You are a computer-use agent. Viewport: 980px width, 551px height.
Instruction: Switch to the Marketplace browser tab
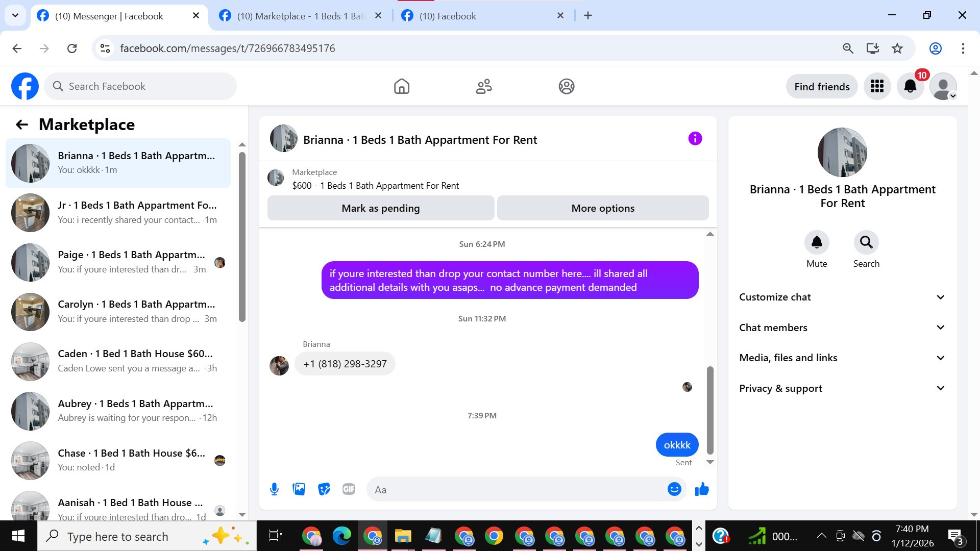[x=300, y=16]
